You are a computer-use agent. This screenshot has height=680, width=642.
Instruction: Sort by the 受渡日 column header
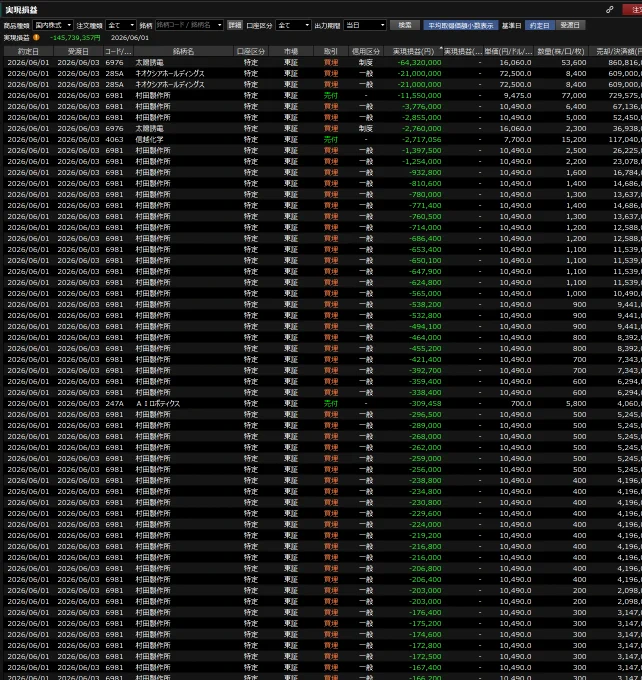click(78, 51)
